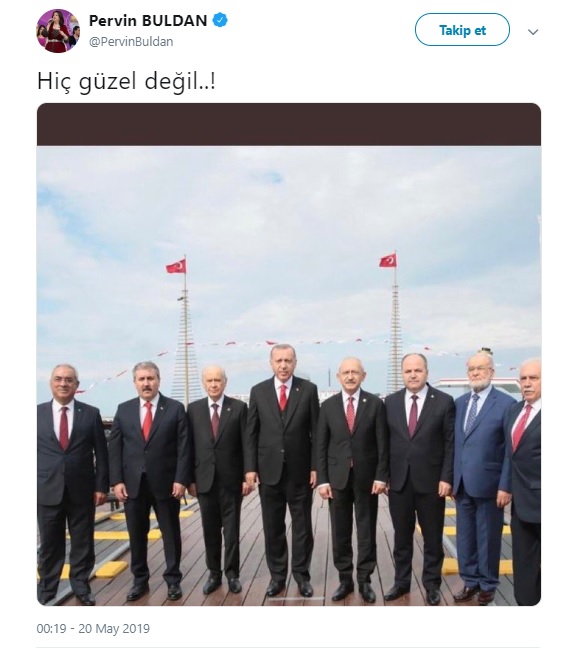Open Pervin Buldan's profile avatar
The image size is (575, 648).
pos(58,31)
